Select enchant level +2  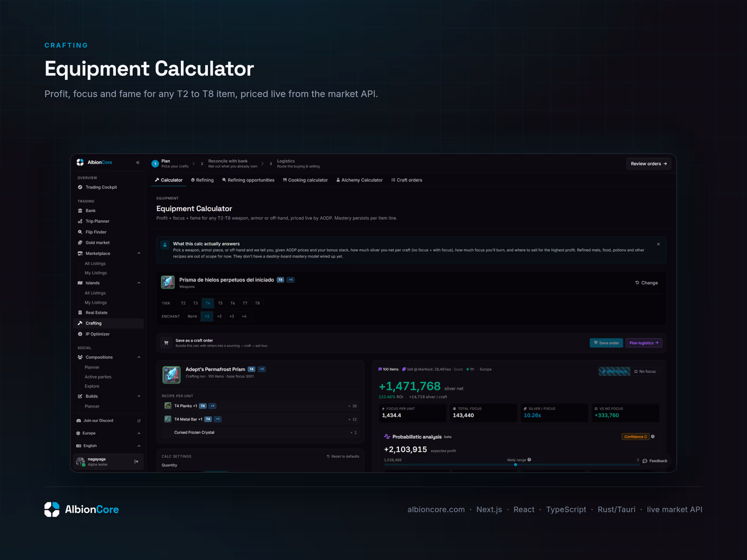click(220, 316)
